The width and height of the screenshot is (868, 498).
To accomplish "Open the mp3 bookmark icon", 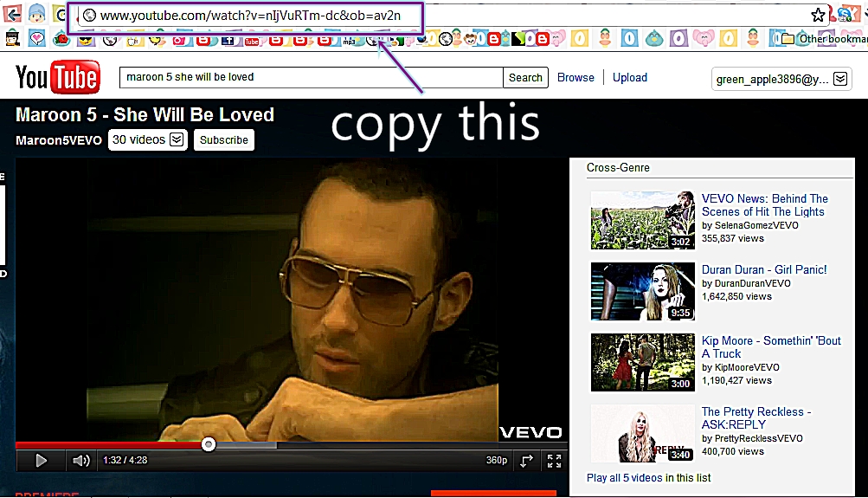I will point(349,41).
